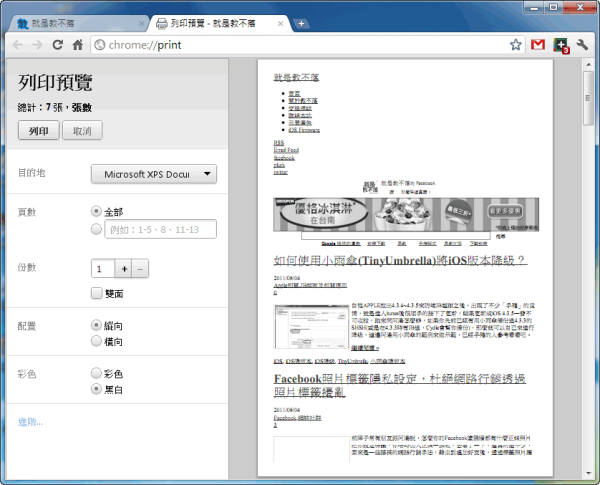The height and width of the screenshot is (485, 600).
Task: Switch to the first 就是教不落 tab
Action: pos(78,24)
